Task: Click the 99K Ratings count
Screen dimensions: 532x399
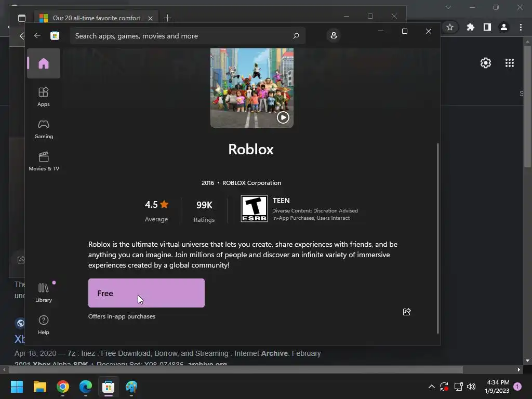Action: (x=204, y=205)
